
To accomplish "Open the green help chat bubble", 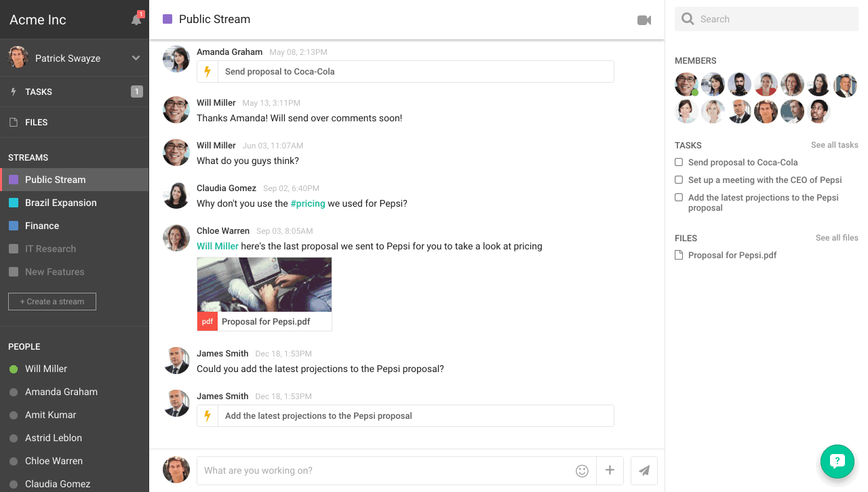I will coord(837,461).
